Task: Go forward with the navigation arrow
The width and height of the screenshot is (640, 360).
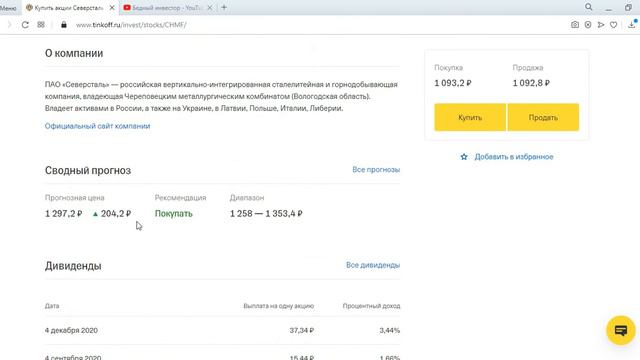Action: pos(9,25)
